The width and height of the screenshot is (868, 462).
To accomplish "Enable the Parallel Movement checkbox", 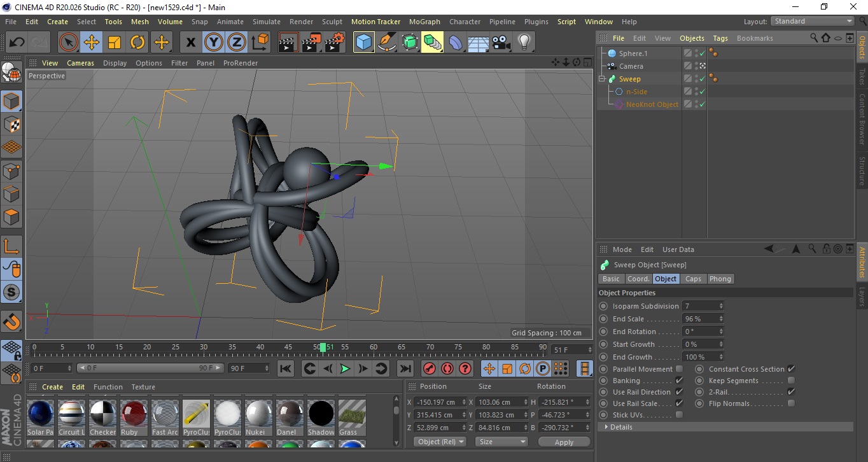I will (x=679, y=369).
